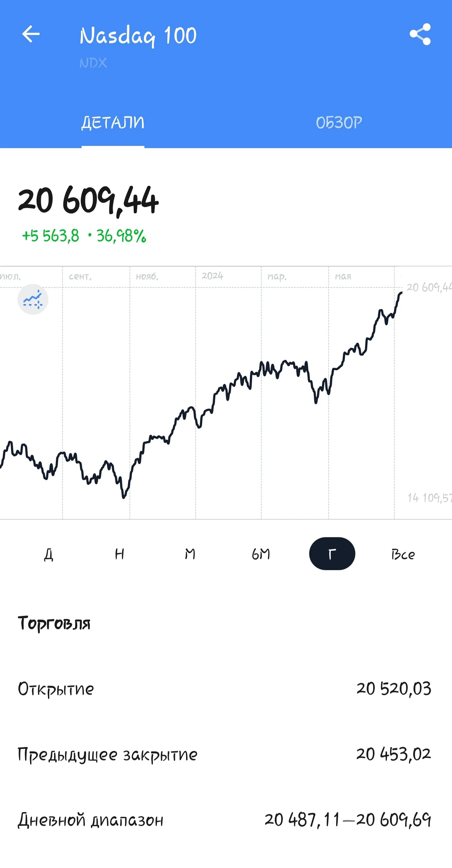Select the ДЕТАЛИ tab

tap(113, 123)
